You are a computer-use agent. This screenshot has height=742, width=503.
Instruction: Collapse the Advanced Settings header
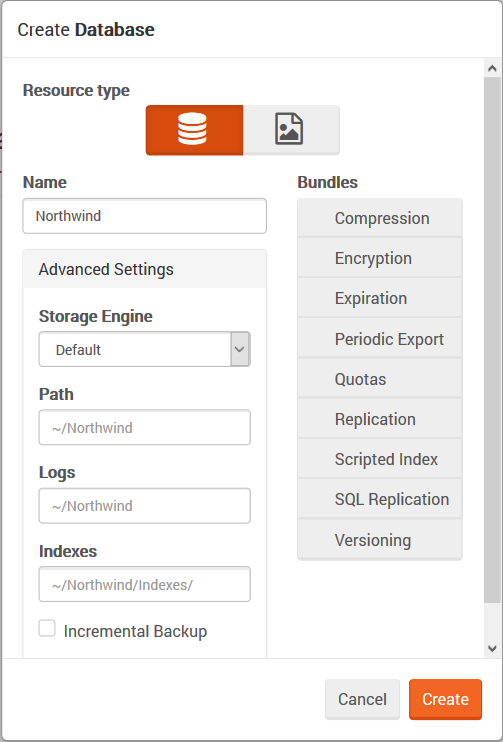click(144, 269)
